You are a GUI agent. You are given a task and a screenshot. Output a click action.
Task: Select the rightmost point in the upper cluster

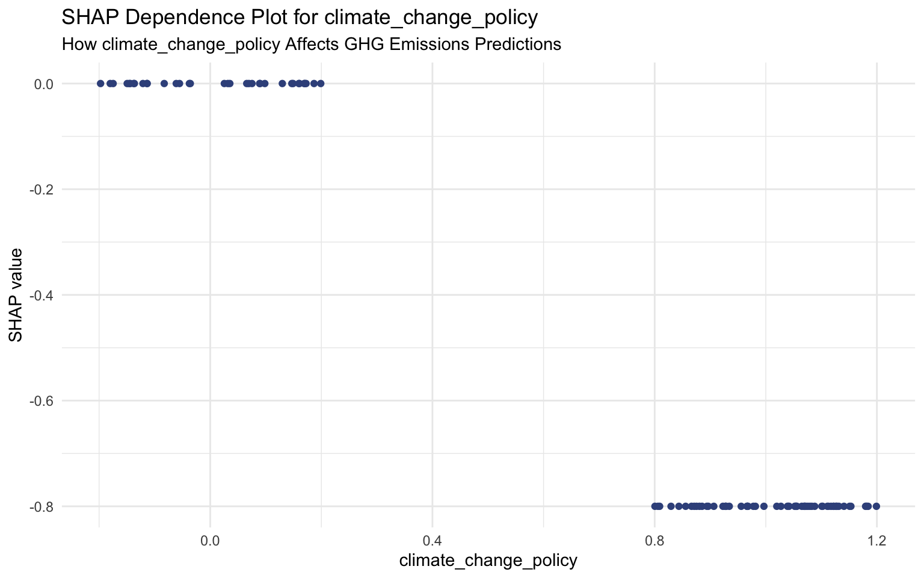pyautogui.click(x=321, y=84)
